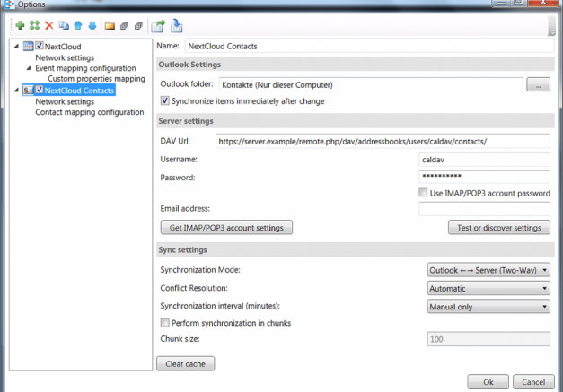This screenshot has width=563, height=392.
Task: Click the Sync settings section header
Action: 356,249
